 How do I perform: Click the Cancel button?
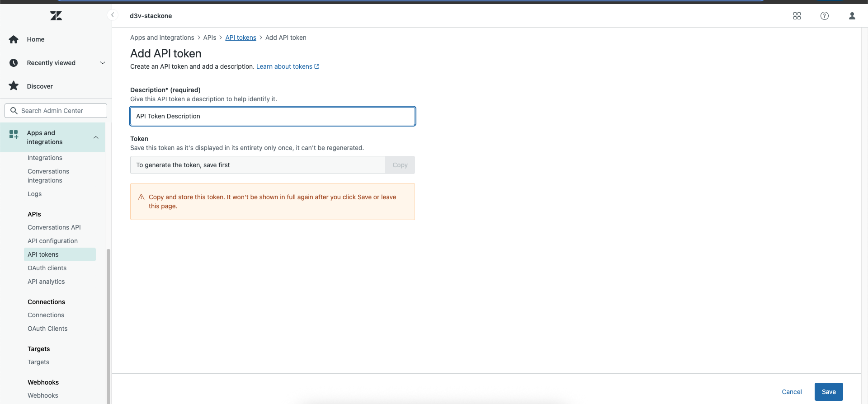pos(792,392)
